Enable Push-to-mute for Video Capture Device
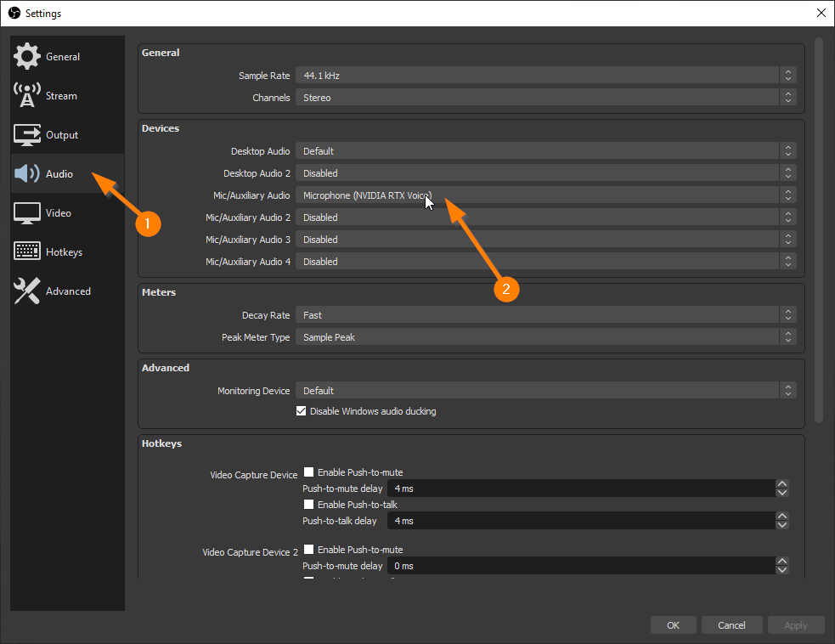 pos(308,472)
